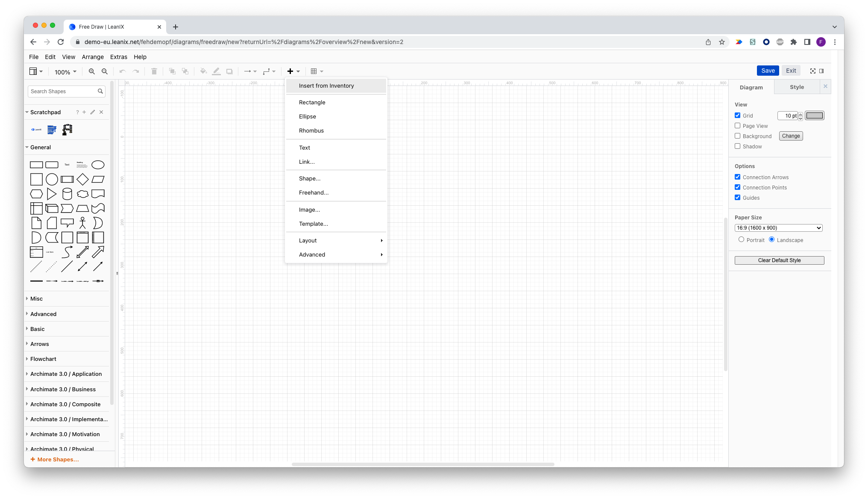Image resolution: width=868 pixels, height=499 pixels.
Task: Select the actor stick figure shape
Action: (x=82, y=223)
